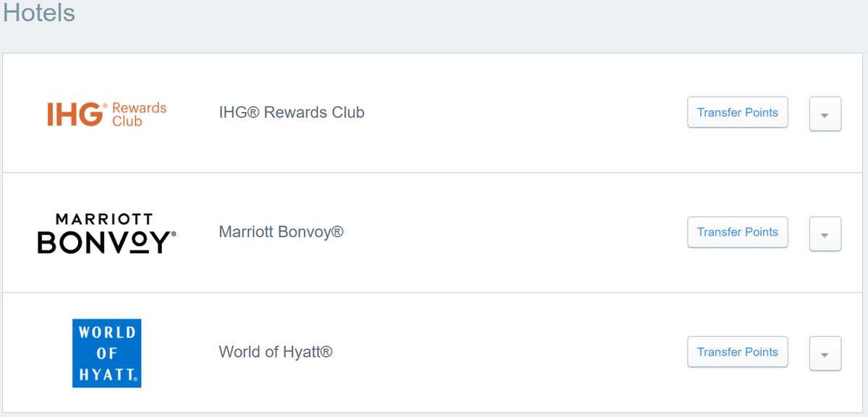Select the 'World of Hyatt®' program name
Viewport: 868px width, 417px height.
click(x=276, y=352)
